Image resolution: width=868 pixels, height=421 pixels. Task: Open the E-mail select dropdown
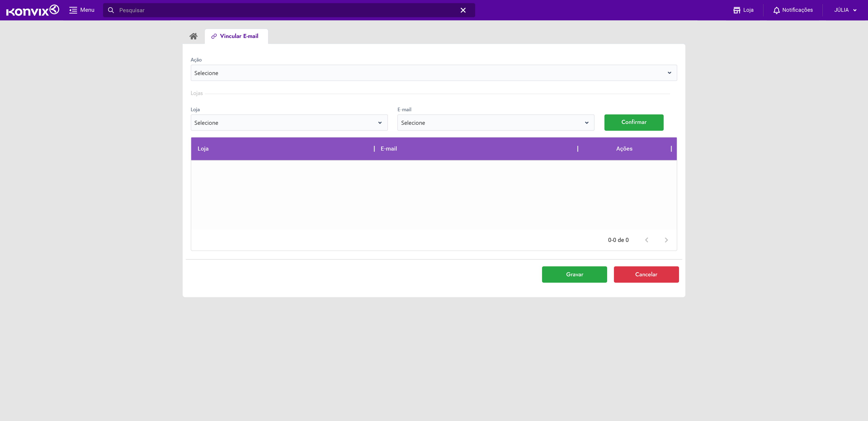click(x=495, y=123)
